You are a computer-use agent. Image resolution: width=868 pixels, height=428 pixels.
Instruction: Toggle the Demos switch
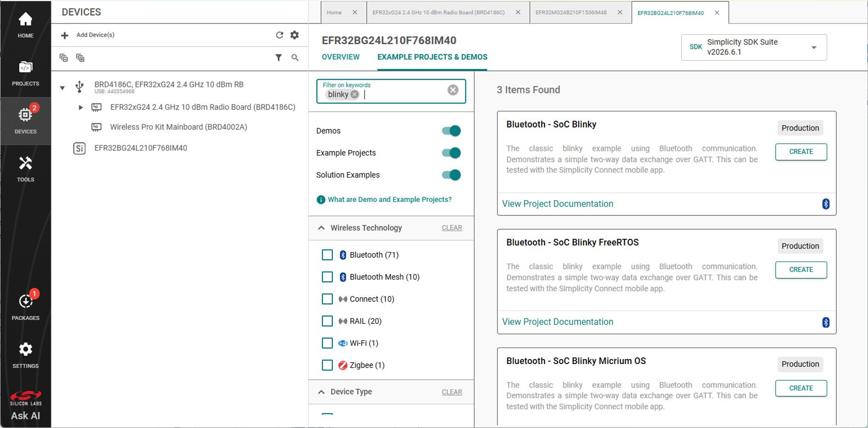tap(451, 131)
